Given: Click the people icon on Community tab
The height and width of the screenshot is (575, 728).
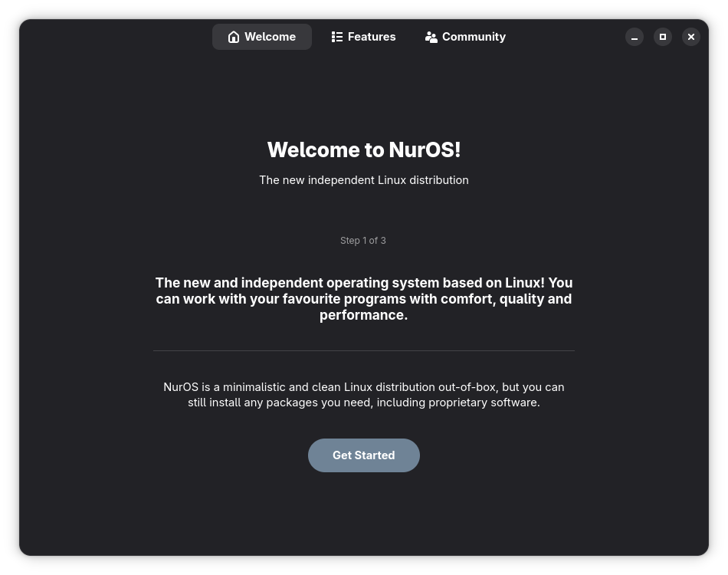Looking at the screenshot, I should click(431, 37).
